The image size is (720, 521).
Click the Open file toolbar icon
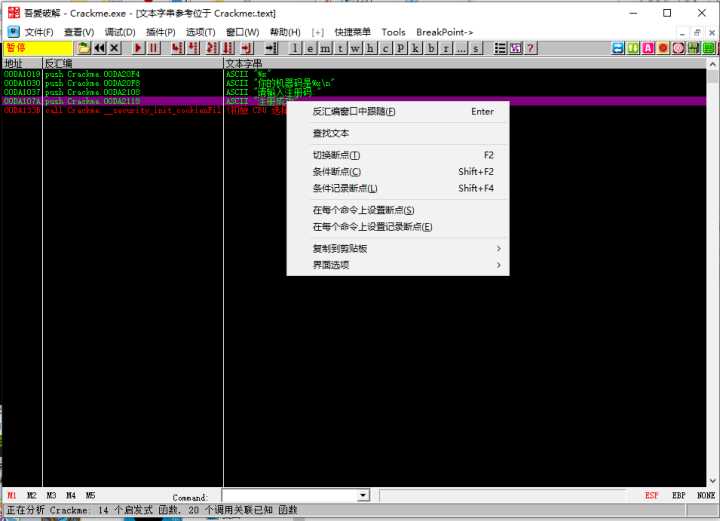click(84, 48)
